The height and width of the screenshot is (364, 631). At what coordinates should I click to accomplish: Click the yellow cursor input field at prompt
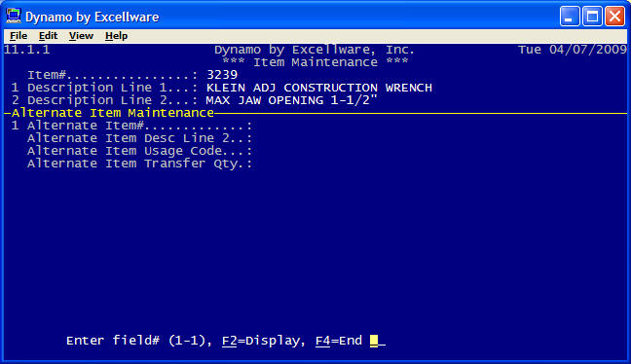[x=378, y=341]
